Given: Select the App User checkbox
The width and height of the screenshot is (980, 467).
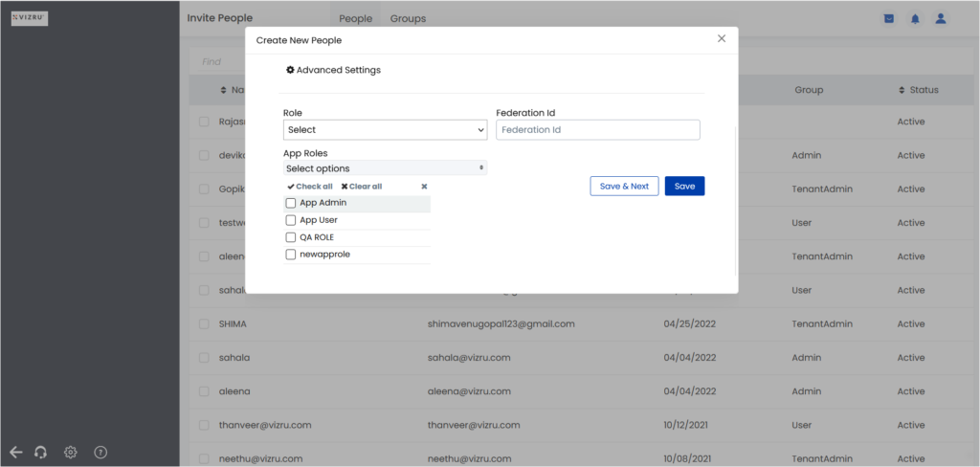Looking at the screenshot, I should [291, 220].
